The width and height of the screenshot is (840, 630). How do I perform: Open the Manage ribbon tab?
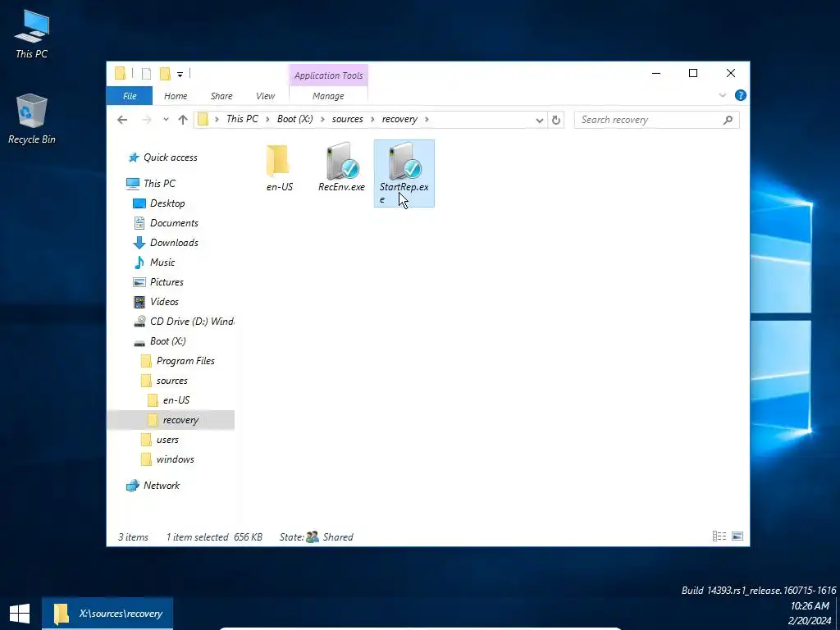tap(328, 96)
